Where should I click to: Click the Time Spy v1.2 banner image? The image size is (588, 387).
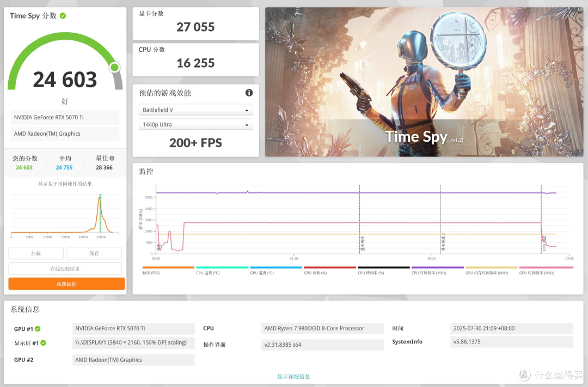(x=424, y=82)
